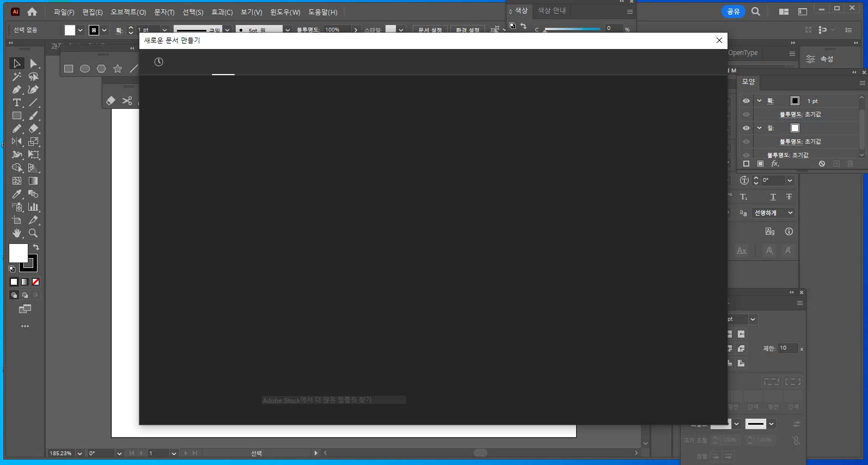Switch to the 색상 안내 tab
Image resolution: width=868 pixels, height=465 pixels.
click(552, 10)
